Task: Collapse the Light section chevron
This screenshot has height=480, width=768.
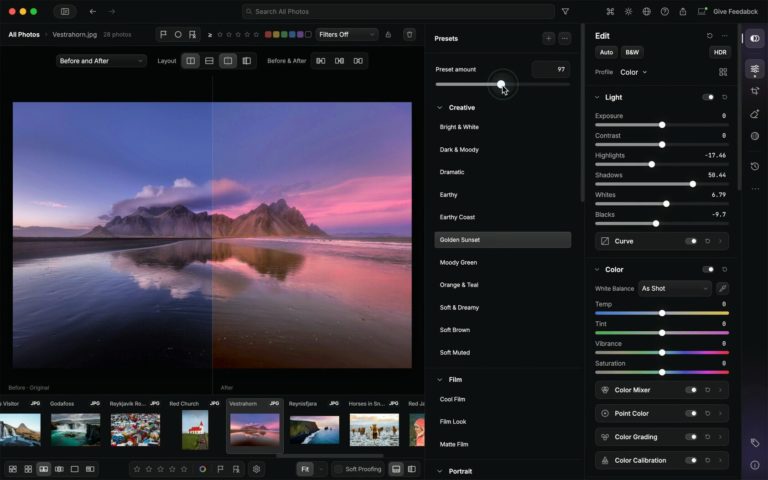Action: tap(597, 97)
